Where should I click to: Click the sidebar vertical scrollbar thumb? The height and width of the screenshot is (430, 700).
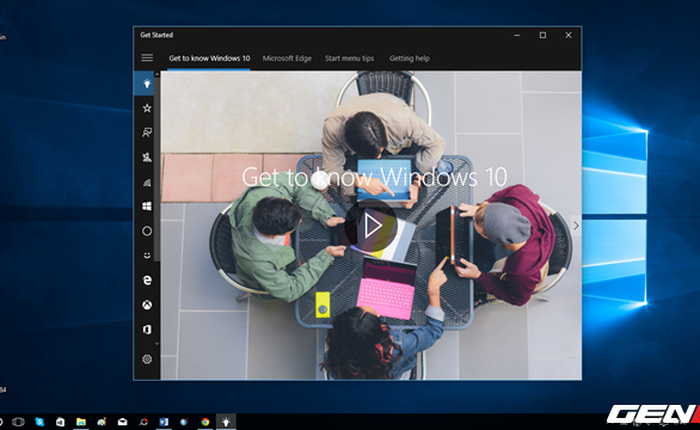[x=157, y=170]
